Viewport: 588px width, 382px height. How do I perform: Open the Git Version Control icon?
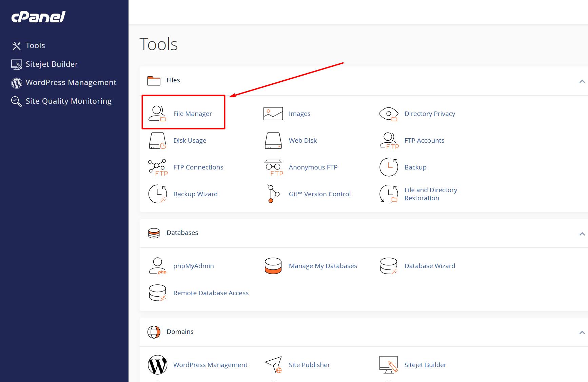pos(273,194)
